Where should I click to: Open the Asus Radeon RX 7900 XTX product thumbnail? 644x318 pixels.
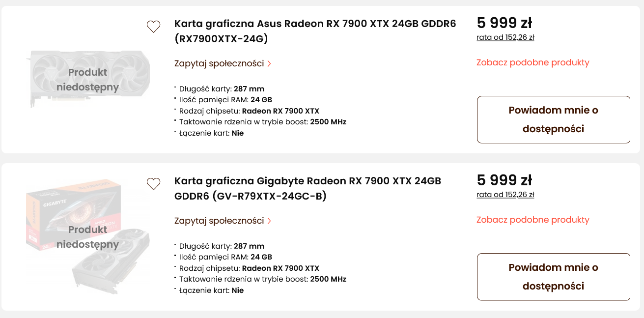pyautogui.click(x=88, y=79)
